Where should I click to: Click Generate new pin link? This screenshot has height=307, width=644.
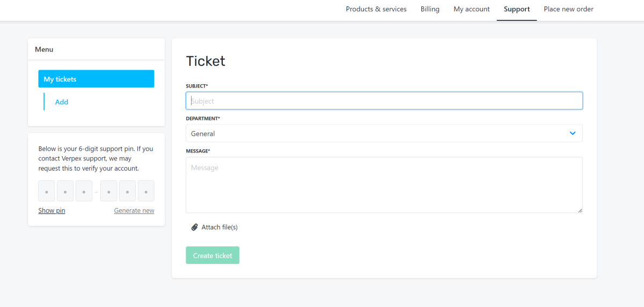pyautogui.click(x=134, y=210)
